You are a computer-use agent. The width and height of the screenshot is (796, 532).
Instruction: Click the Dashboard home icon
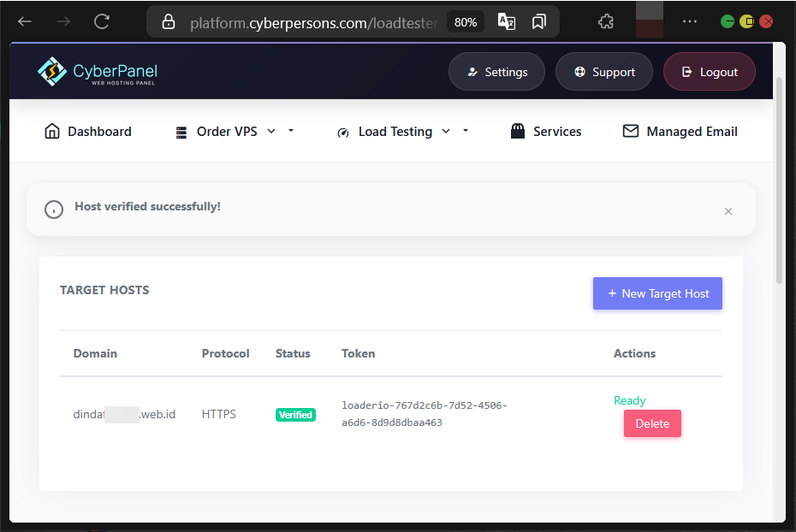(x=51, y=131)
